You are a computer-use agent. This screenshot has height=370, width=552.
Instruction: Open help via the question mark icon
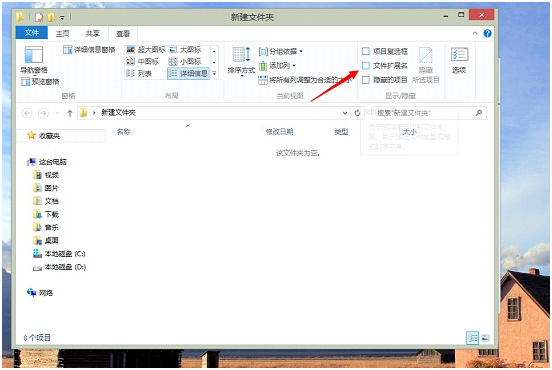coord(488,33)
